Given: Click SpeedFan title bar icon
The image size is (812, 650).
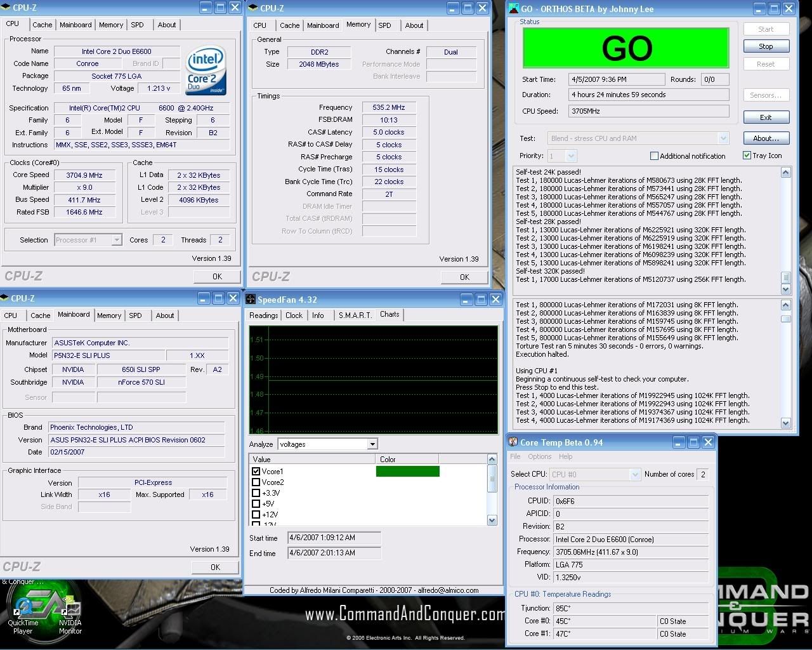Looking at the screenshot, I should pos(251,299).
